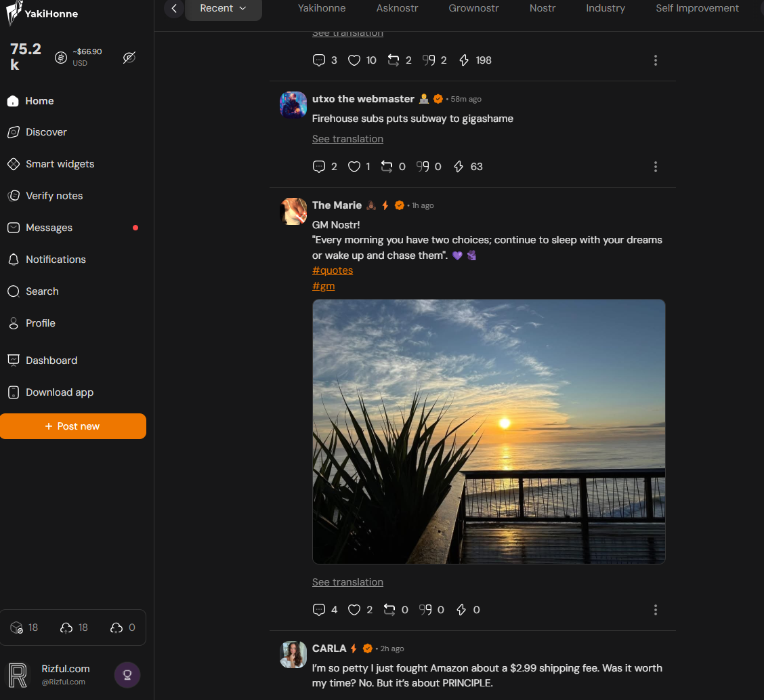Switch to the Asknostr tab
This screenshot has height=700, width=764.
click(x=397, y=8)
